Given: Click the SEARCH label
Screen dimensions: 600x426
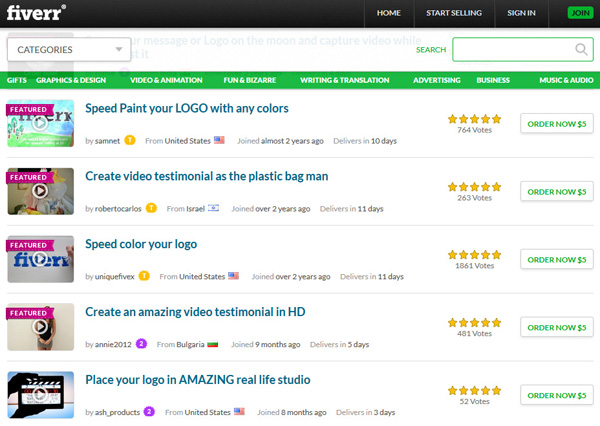Looking at the screenshot, I should (431, 50).
